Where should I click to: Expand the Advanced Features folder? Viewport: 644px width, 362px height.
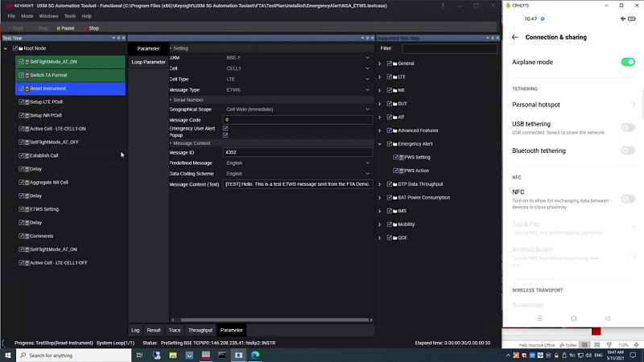point(379,130)
